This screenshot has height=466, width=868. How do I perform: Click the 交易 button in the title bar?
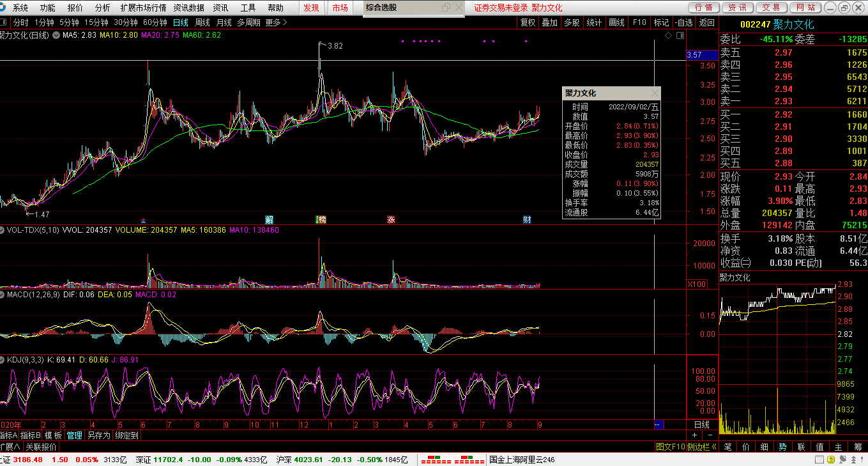click(x=770, y=8)
